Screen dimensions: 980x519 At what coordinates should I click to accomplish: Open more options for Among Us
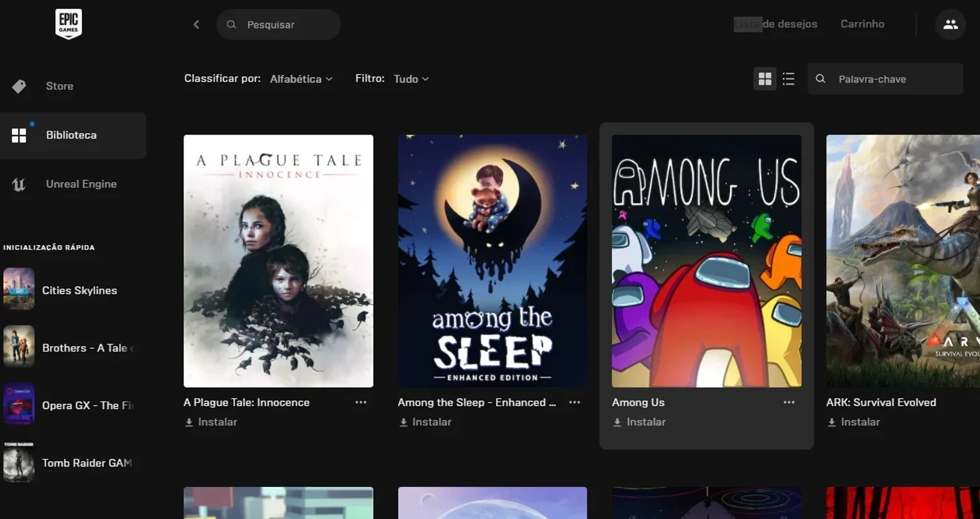789,402
